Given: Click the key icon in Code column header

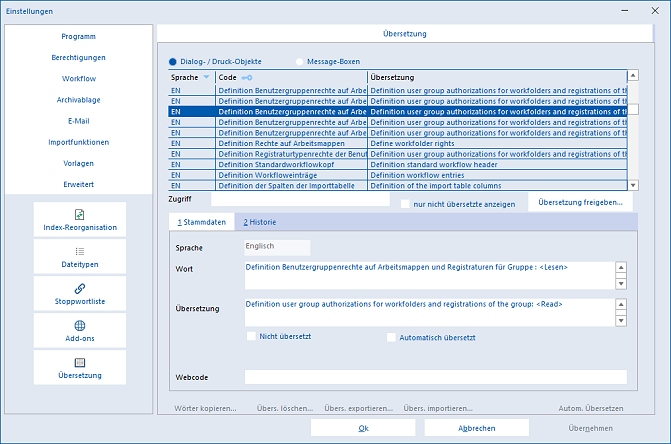Looking at the screenshot, I should pos(247,77).
